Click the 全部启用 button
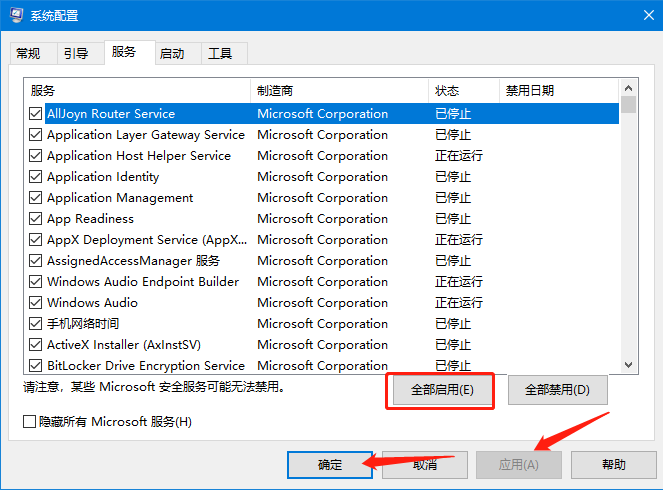 point(441,390)
